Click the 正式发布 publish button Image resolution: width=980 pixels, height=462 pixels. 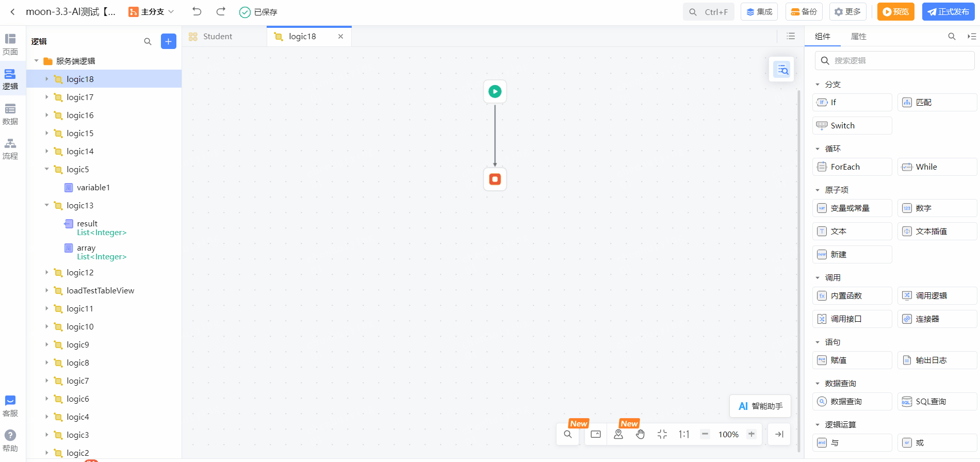point(948,12)
